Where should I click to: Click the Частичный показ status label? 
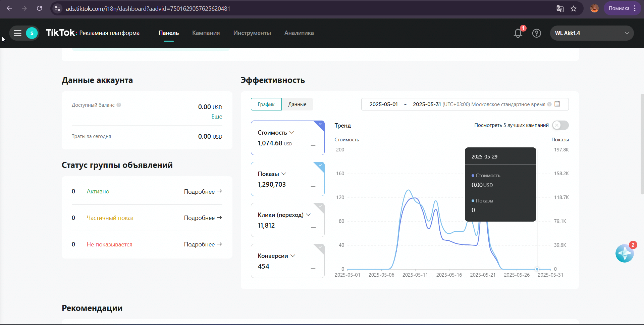click(110, 218)
